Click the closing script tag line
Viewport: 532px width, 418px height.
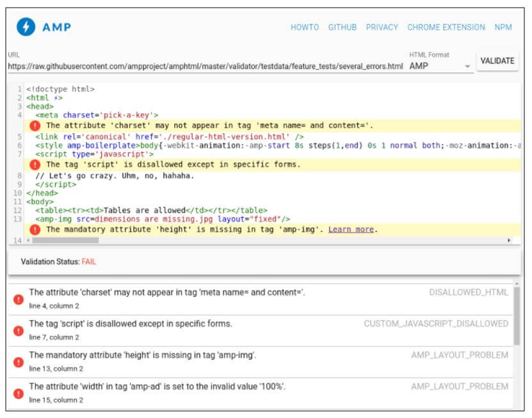56,184
